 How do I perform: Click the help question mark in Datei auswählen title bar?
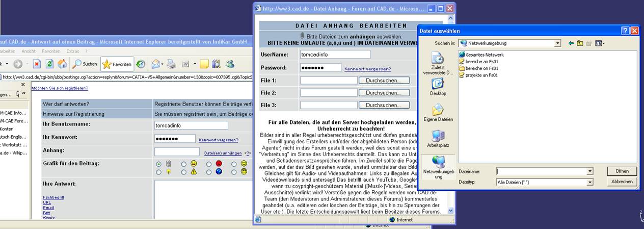[x=625, y=31]
